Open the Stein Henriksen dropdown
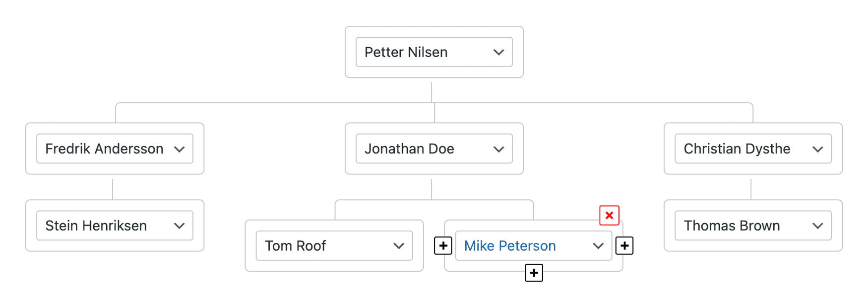This screenshot has width=868, height=298. click(115, 225)
